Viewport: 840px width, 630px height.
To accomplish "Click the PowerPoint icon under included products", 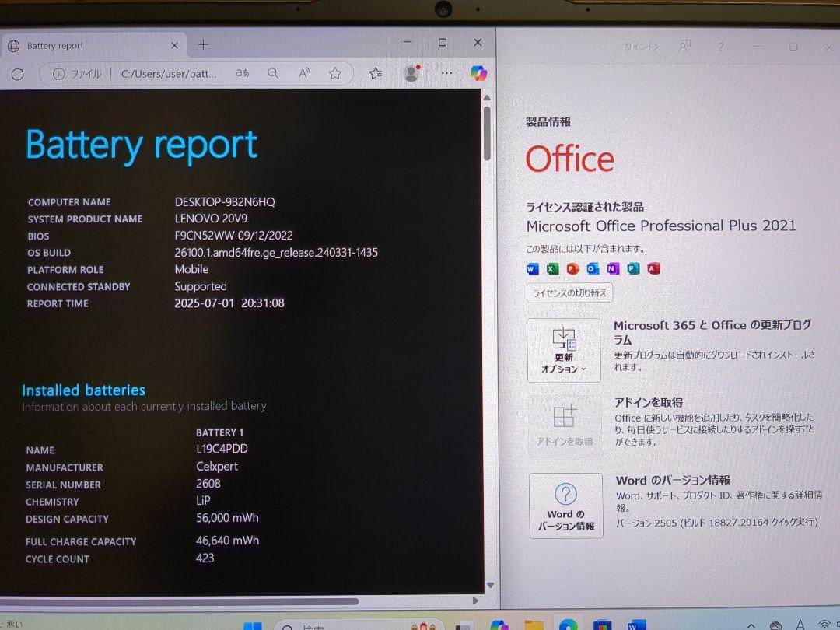I will [x=572, y=268].
